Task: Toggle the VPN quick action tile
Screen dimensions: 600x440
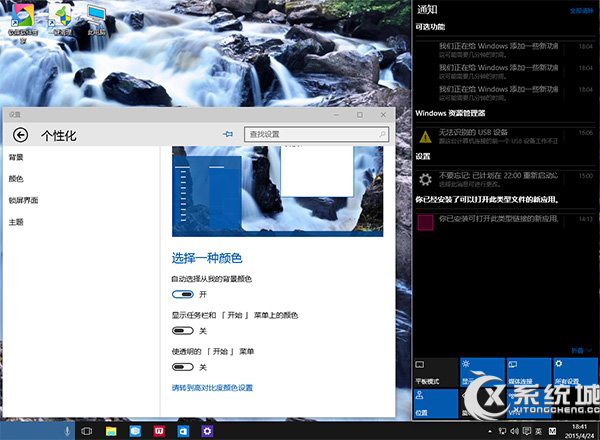Action: click(x=529, y=403)
